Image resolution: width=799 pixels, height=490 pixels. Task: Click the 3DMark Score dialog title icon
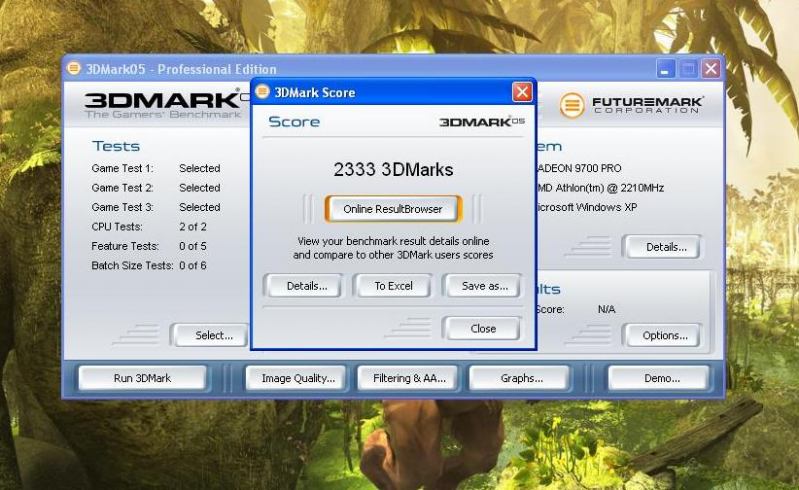click(x=262, y=92)
